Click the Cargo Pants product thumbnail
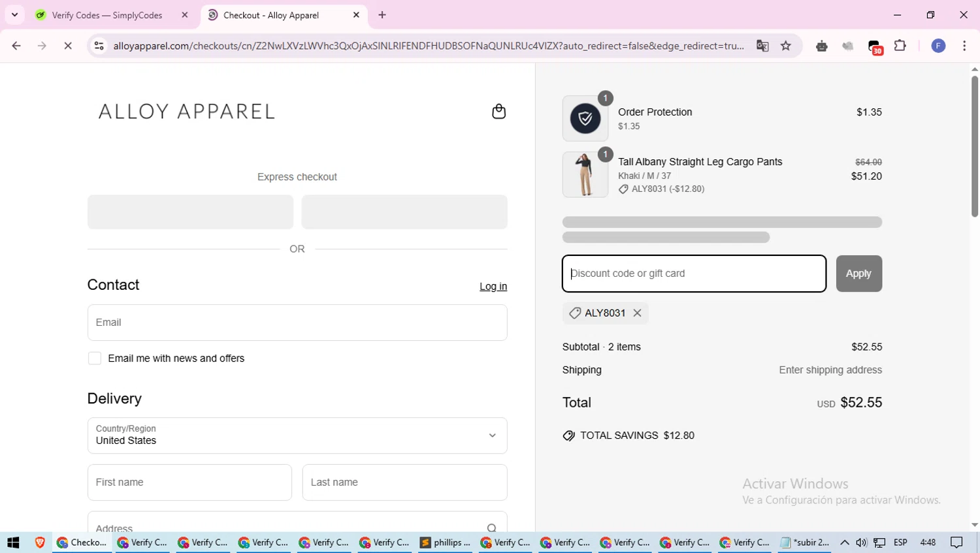The height and width of the screenshot is (553, 980). point(585,174)
